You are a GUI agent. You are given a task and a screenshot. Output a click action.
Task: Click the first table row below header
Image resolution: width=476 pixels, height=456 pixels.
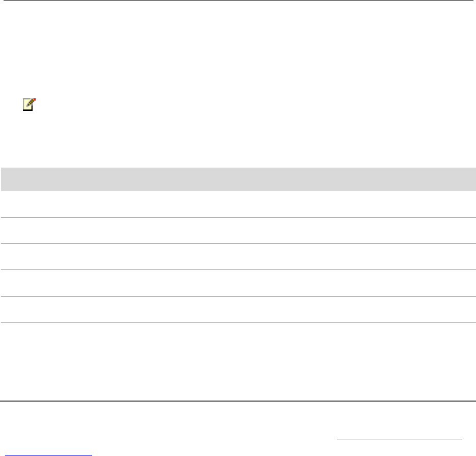tap(238, 203)
